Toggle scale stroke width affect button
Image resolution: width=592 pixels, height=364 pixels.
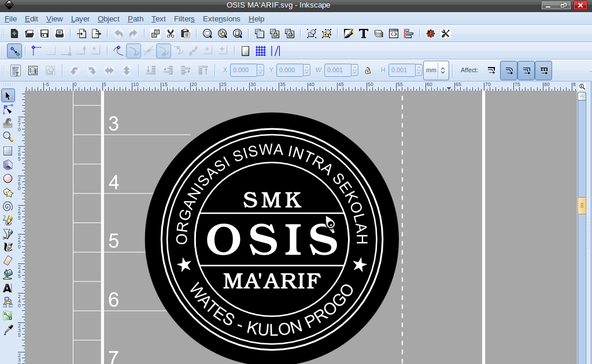click(491, 70)
